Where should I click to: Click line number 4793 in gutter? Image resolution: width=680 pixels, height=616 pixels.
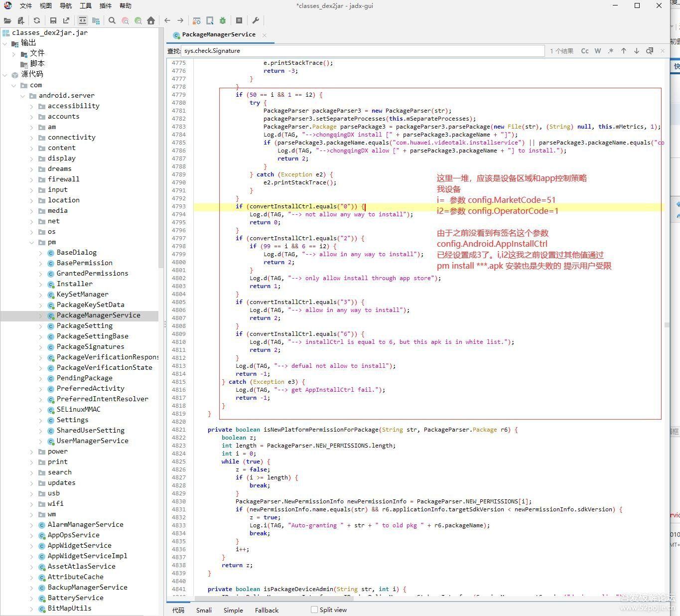click(x=178, y=206)
